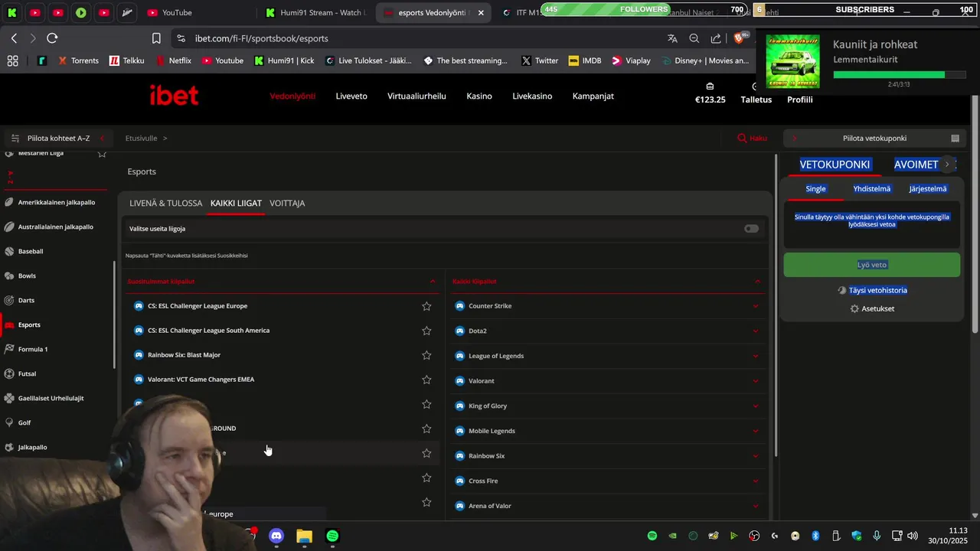Select Formula 1 in the sports sidebar
980x551 pixels.
click(x=33, y=350)
